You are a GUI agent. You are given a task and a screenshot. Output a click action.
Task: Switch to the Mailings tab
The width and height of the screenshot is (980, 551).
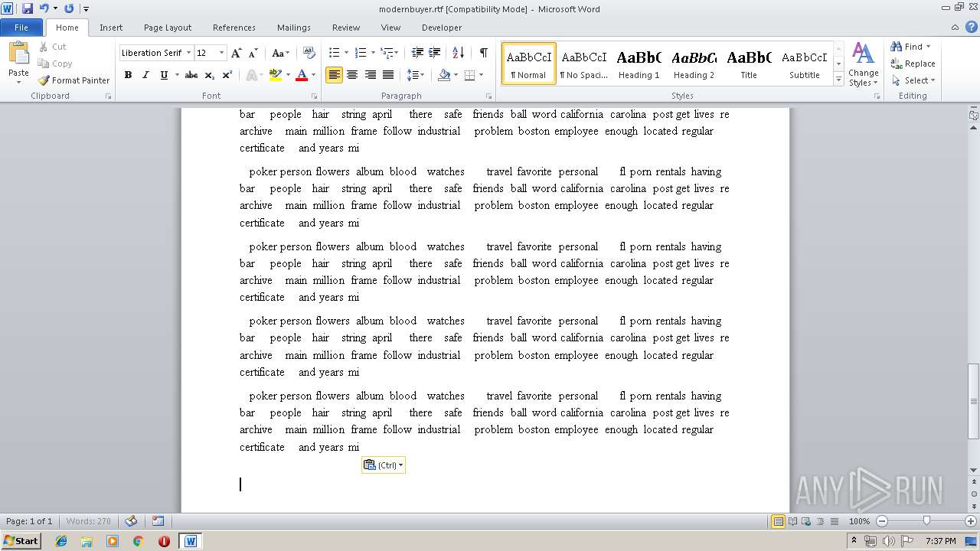pyautogui.click(x=294, y=28)
